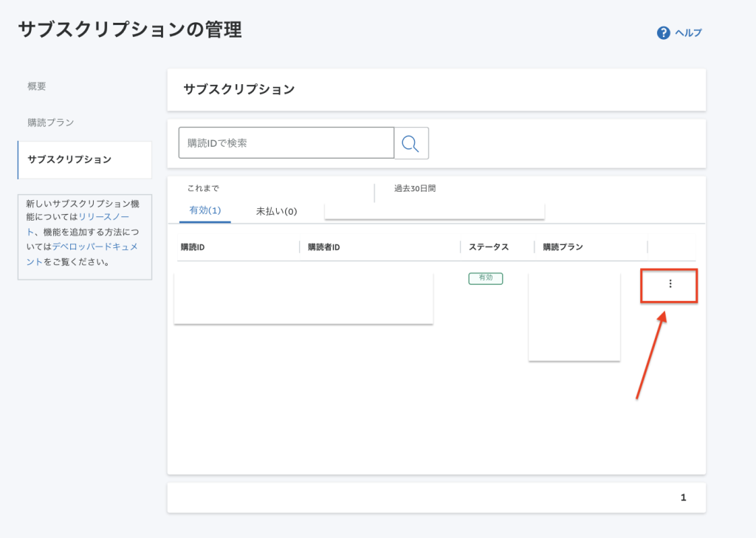Click the 過去30日間 summary label
Viewport: 756px width, 538px height.
click(x=415, y=189)
